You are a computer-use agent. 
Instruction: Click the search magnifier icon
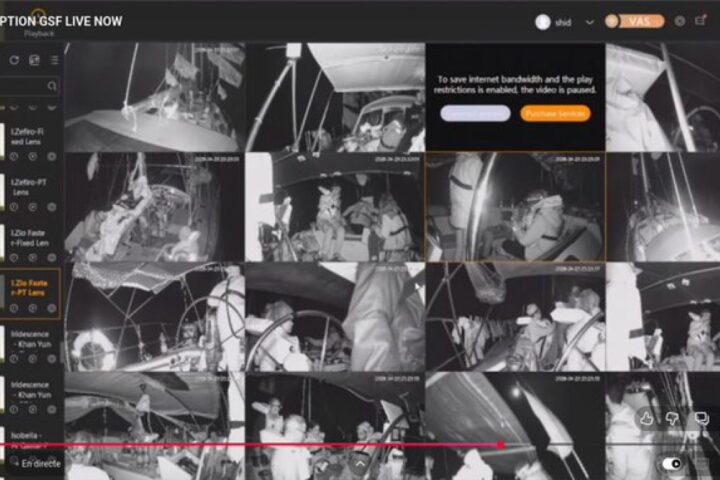pyautogui.click(x=52, y=87)
